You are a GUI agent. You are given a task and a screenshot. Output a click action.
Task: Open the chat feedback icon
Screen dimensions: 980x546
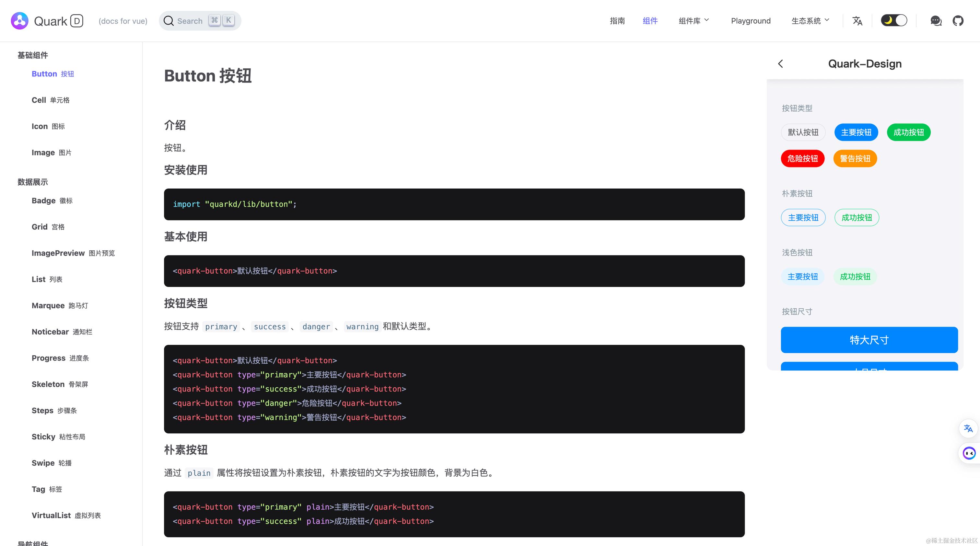pyautogui.click(x=936, y=20)
